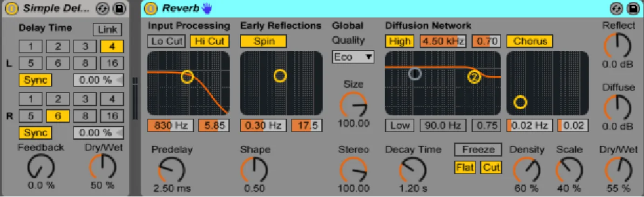Image resolution: width=644 pixels, height=197 pixels.
Task: Toggle the Lo Cut filter
Action: (167, 41)
